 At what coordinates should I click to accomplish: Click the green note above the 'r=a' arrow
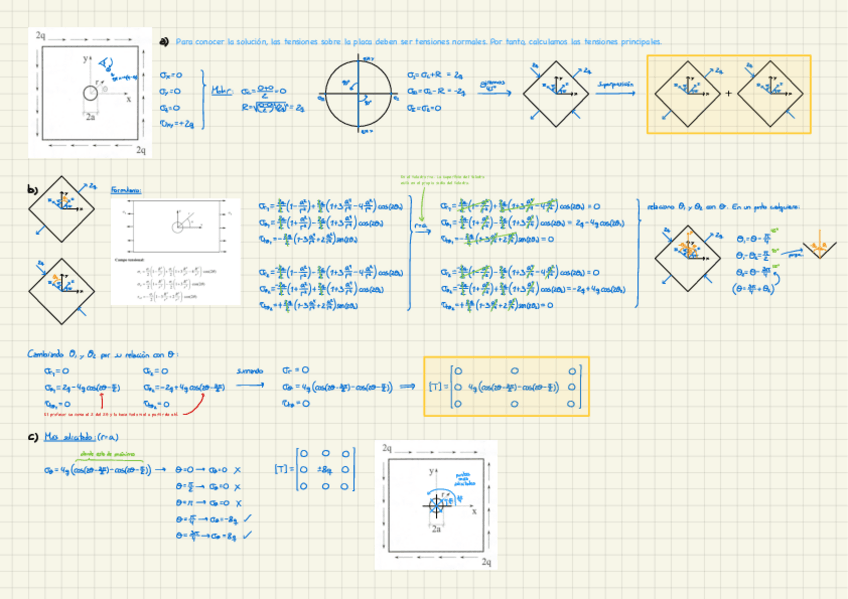(x=433, y=180)
